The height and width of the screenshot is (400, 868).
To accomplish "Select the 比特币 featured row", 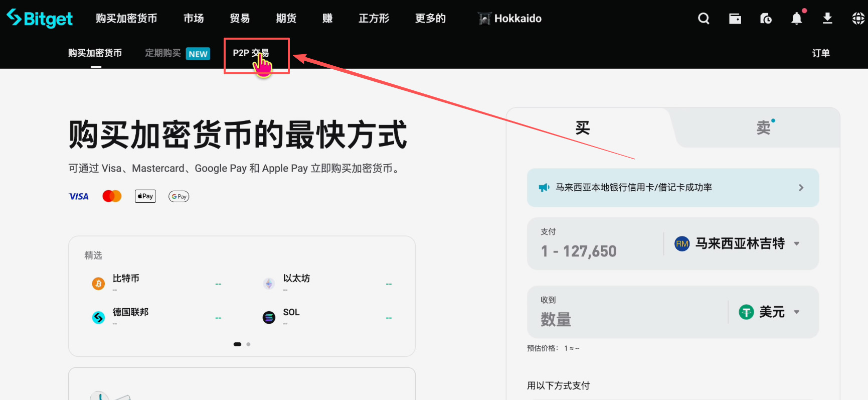I will coord(156,284).
